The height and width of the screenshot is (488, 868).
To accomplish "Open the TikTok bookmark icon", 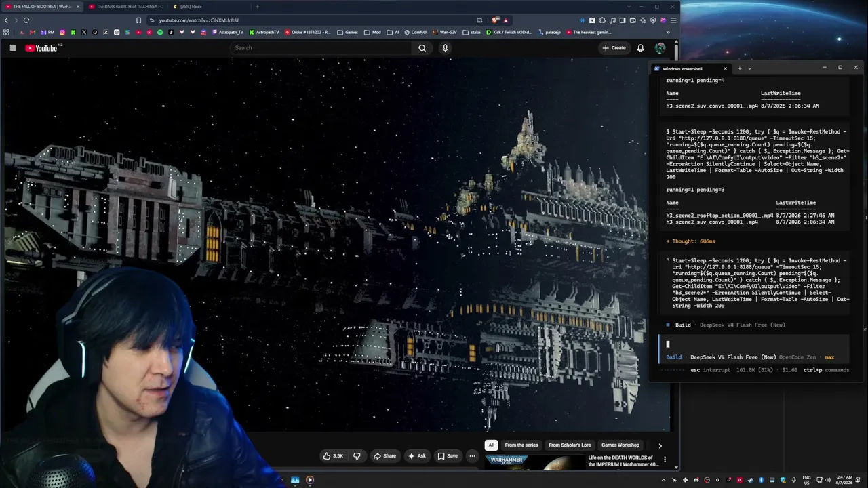I will pos(170,32).
